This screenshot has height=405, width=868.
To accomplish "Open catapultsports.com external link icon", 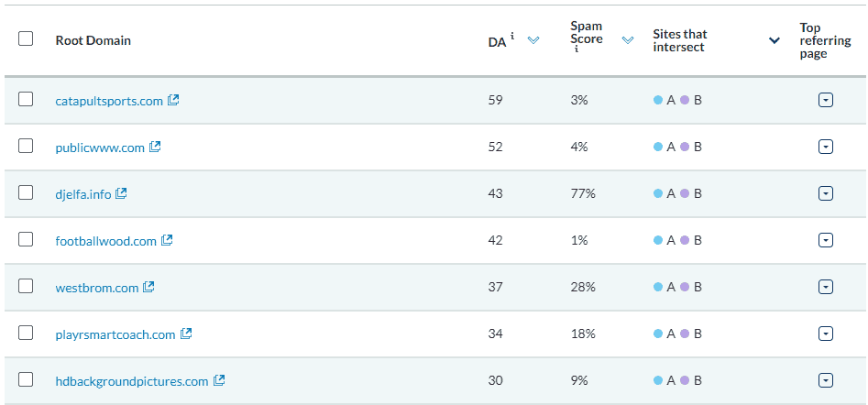I will [173, 100].
